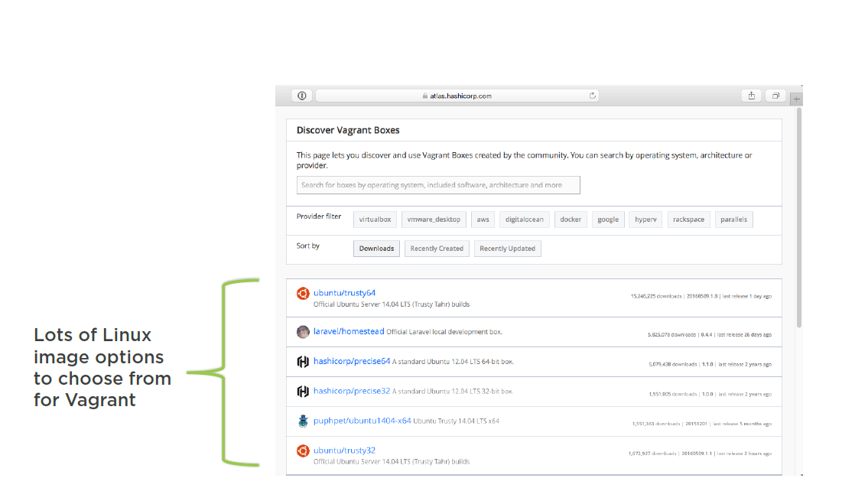Filter by docker provider
Viewport: 868px width, 488px height.
pyautogui.click(x=571, y=220)
